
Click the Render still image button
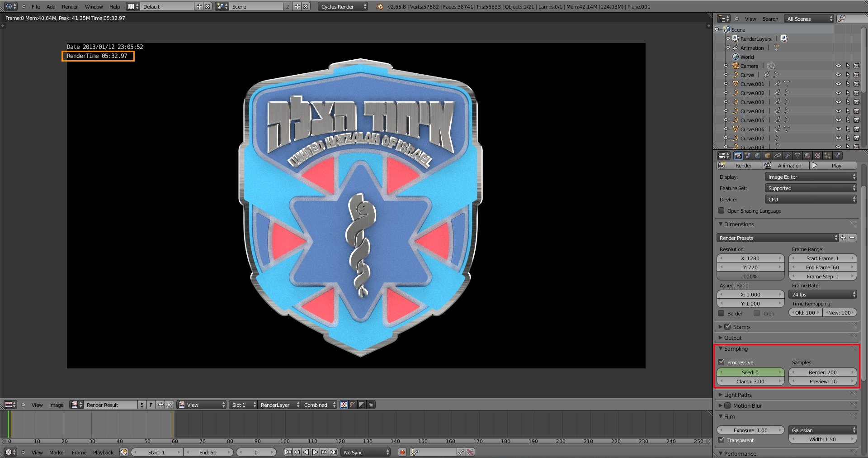[x=740, y=166]
